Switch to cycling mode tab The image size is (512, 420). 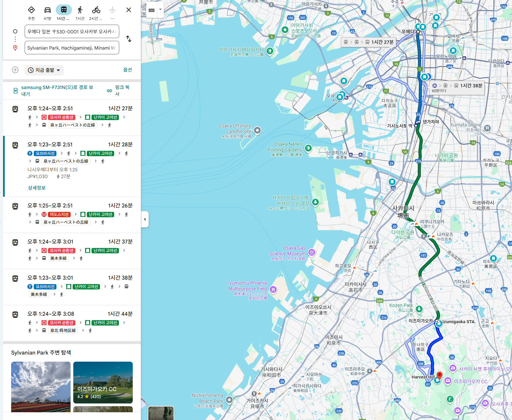click(x=96, y=10)
